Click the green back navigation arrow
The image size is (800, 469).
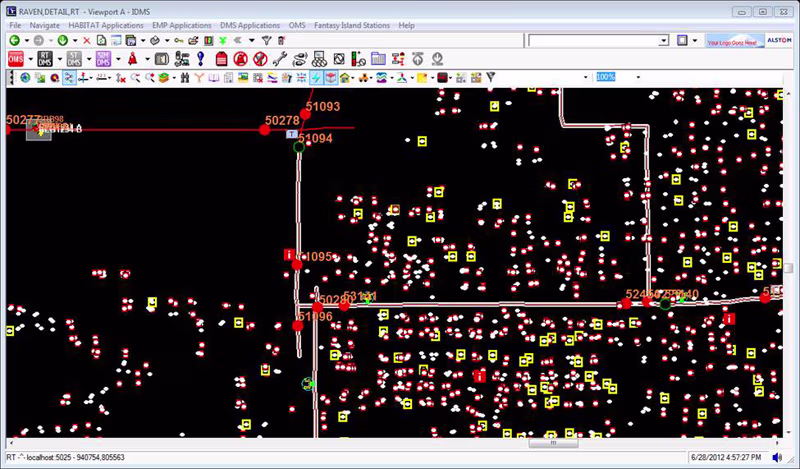(x=14, y=40)
